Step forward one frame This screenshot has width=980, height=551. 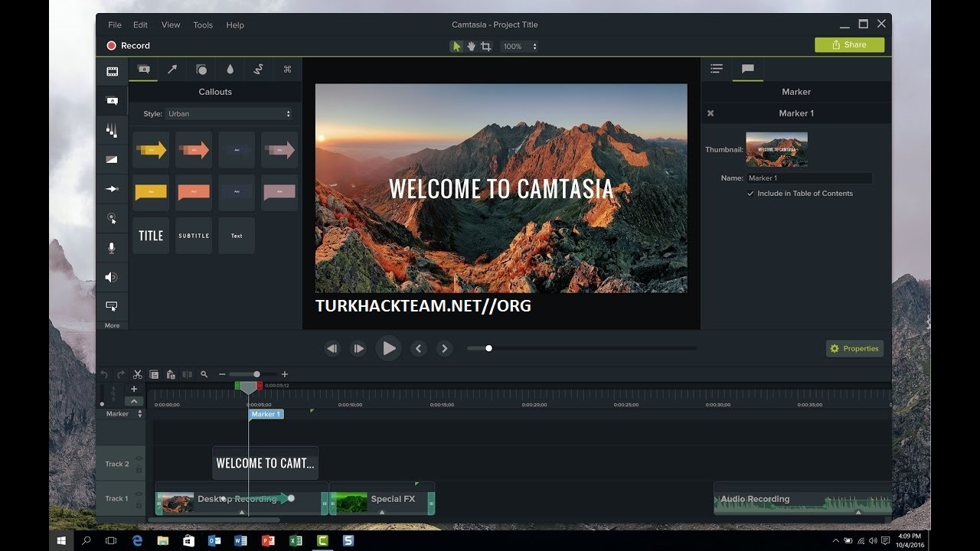tap(358, 348)
